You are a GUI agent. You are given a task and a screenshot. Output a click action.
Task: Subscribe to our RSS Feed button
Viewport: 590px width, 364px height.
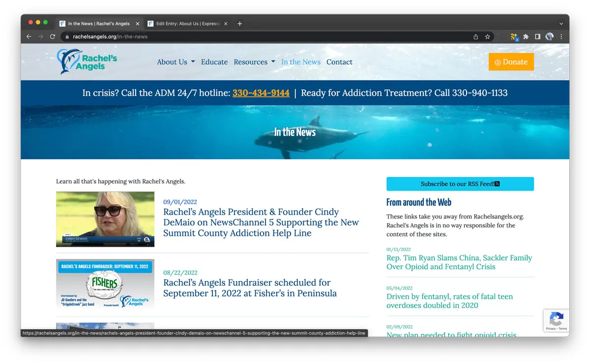460,184
